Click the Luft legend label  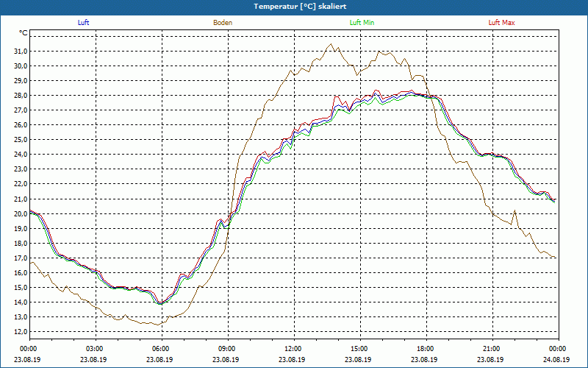(83, 23)
